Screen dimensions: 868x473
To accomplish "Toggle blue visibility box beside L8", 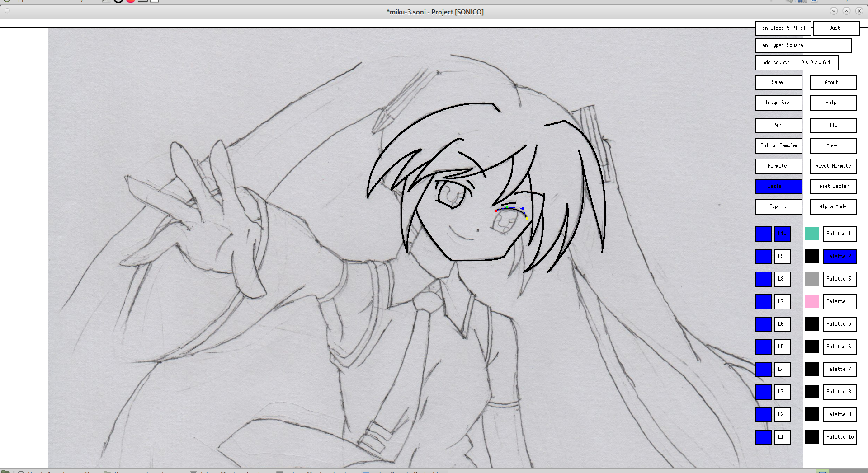I will (x=764, y=279).
